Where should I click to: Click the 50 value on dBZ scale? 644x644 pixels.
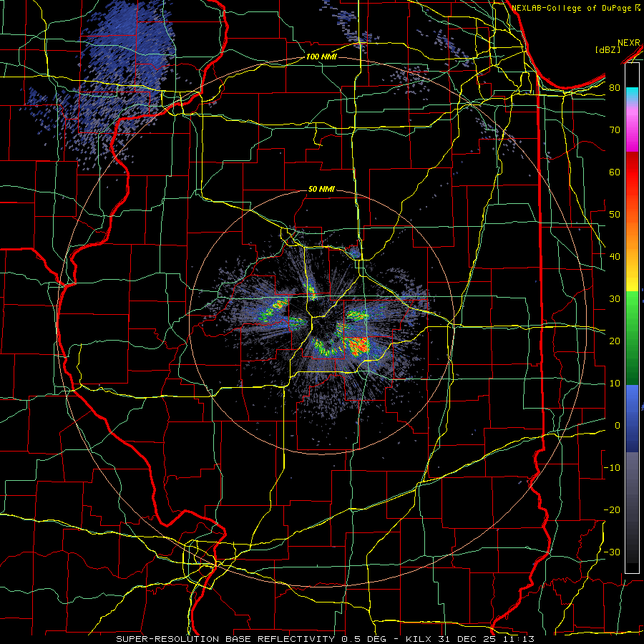coord(615,215)
